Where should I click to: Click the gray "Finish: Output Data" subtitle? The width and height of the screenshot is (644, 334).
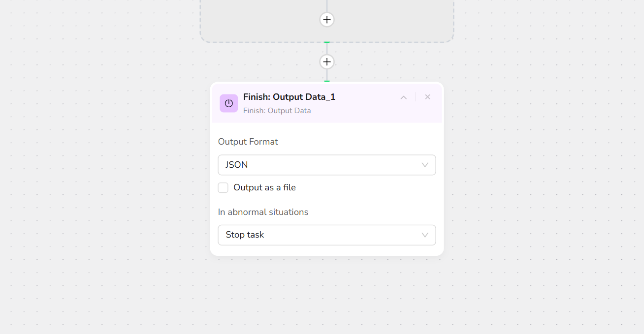(x=277, y=111)
